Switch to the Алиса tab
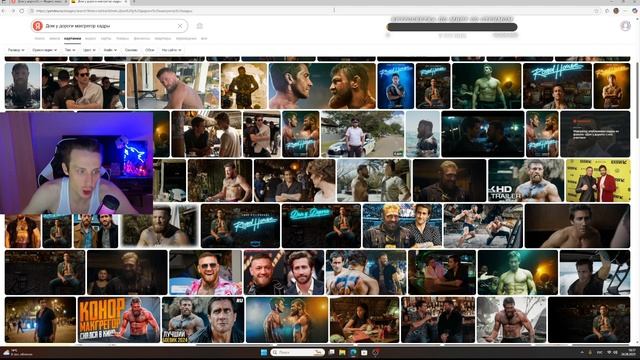Image resolution: width=640 pixels, height=360 pixels. click(55, 38)
